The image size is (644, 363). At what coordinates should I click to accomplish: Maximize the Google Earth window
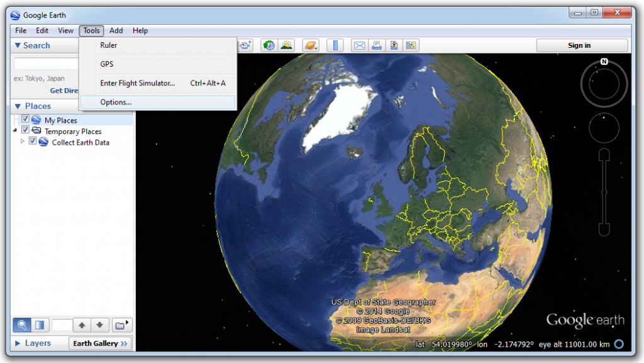pyautogui.click(x=594, y=13)
